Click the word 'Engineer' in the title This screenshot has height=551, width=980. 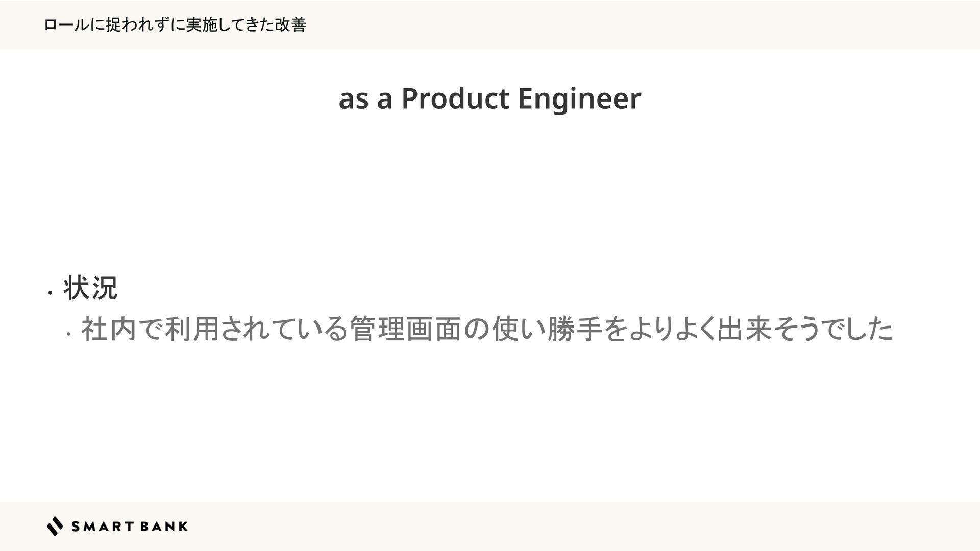click(x=579, y=98)
